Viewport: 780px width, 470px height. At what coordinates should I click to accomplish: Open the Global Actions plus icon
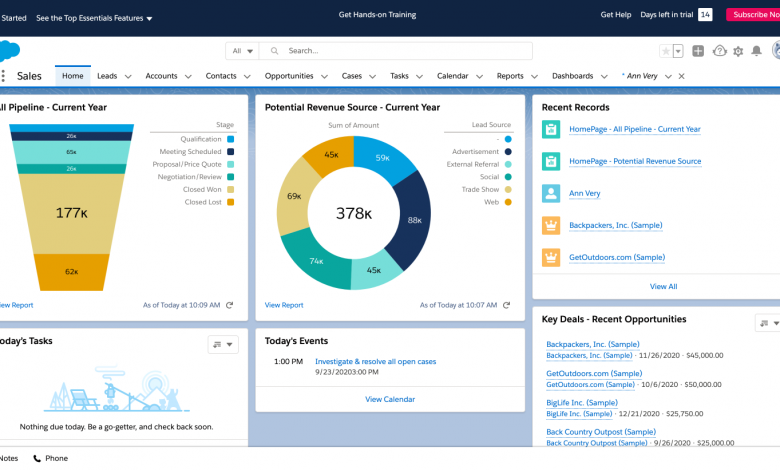(698, 51)
